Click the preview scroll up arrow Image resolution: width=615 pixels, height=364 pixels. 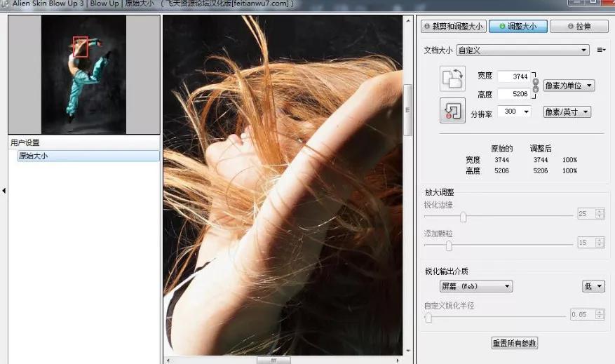[408, 20]
